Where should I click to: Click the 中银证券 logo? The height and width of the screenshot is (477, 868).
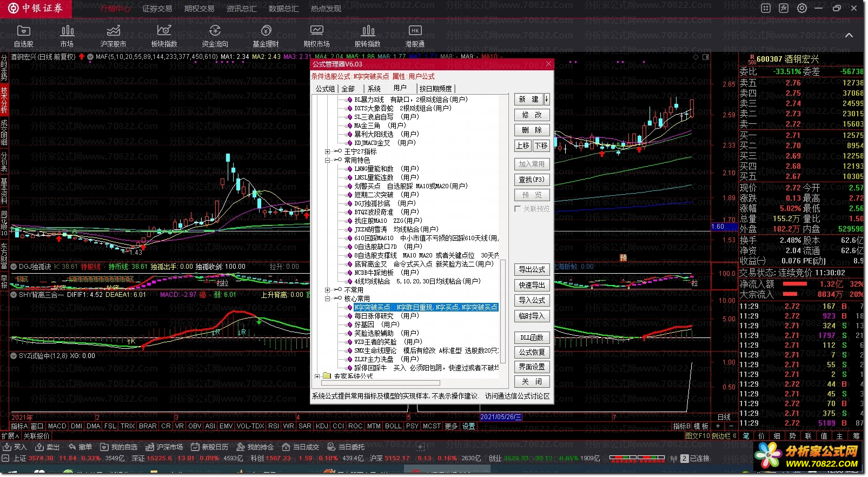pos(36,8)
